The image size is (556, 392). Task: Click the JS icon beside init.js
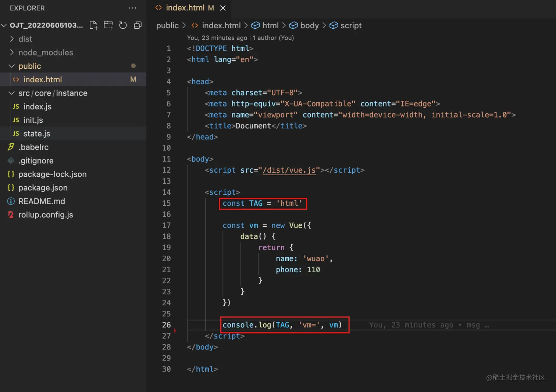pyautogui.click(x=16, y=120)
